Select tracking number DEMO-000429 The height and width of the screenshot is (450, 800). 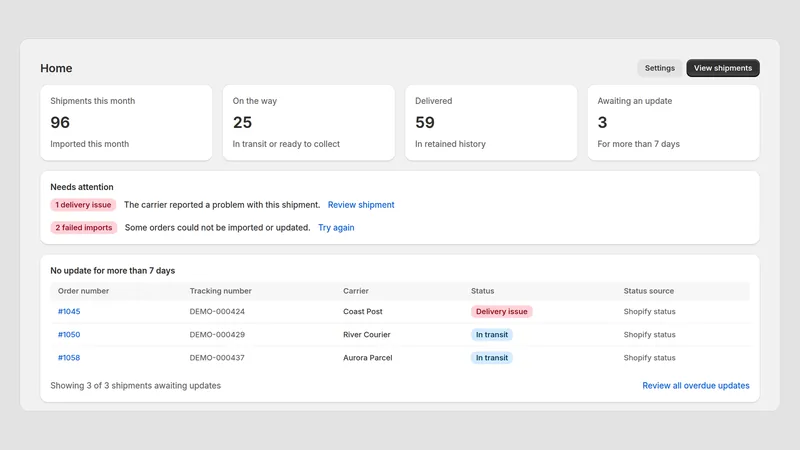coord(217,335)
